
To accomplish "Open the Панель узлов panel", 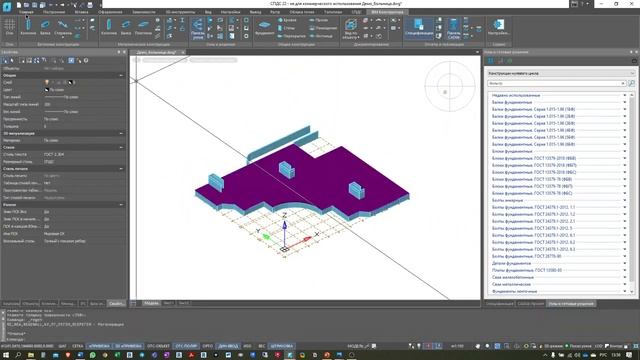I will point(198,29).
